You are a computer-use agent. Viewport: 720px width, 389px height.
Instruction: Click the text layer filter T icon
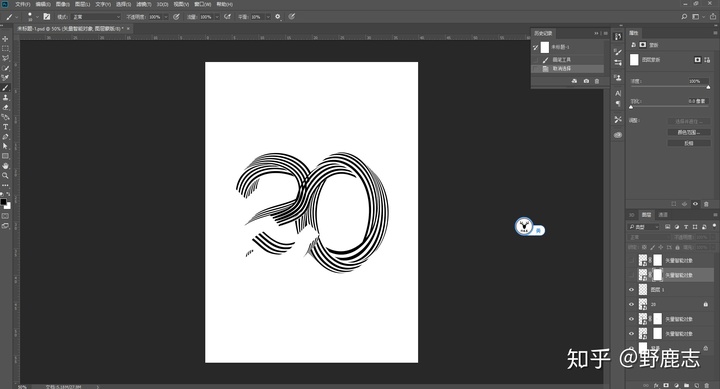click(686, 227)
